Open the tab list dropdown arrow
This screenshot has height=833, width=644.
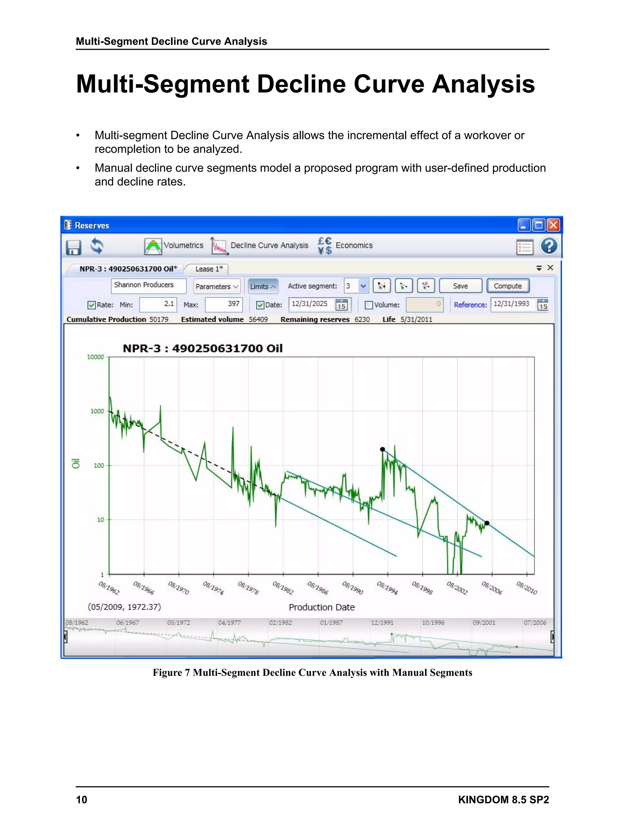click(539, 268)
